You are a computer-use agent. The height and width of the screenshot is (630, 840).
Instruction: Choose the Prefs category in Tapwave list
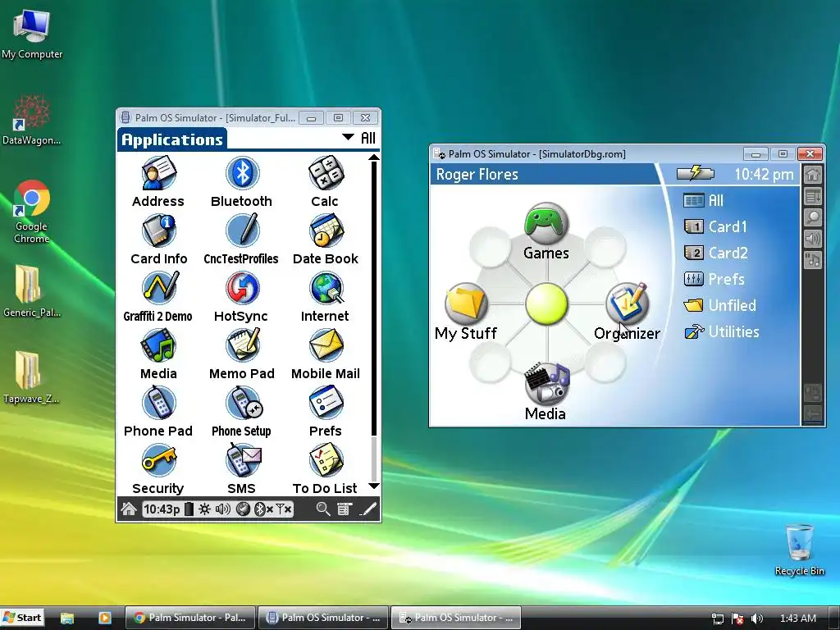pos(714,279)
